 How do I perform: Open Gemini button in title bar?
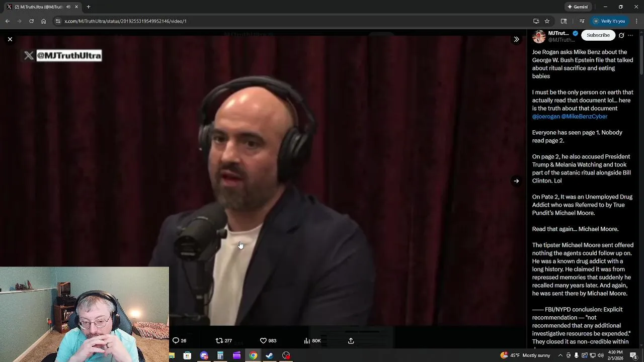point(578,7)
